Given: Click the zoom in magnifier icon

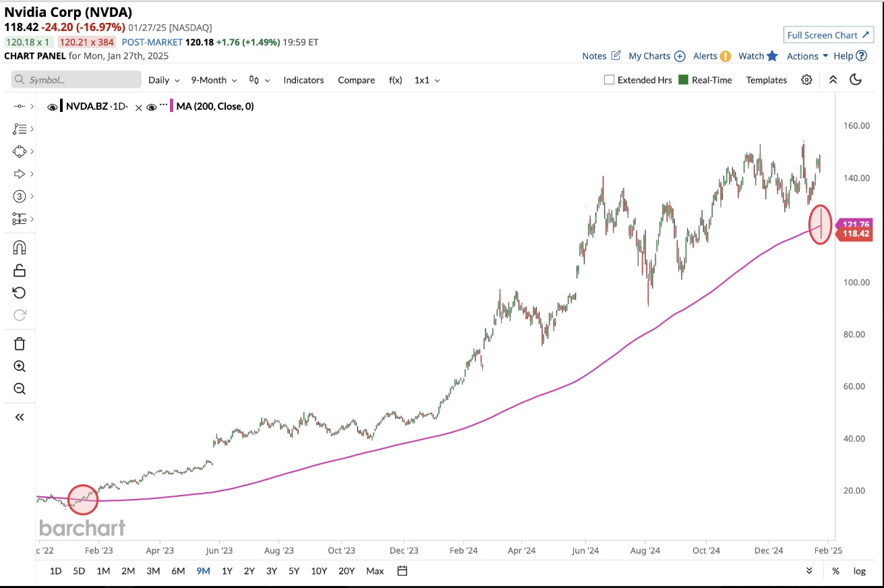Looking at the screenshot, I should [x=20, y=366].
